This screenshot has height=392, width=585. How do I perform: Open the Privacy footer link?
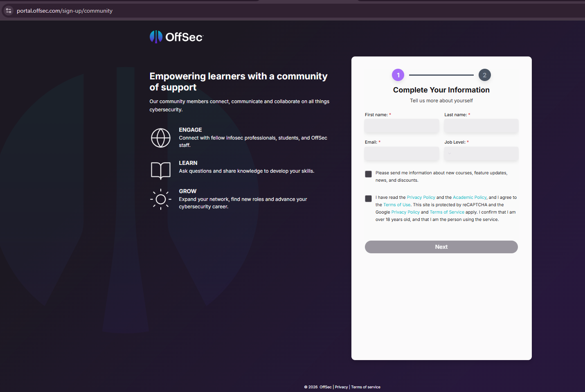click(341, 387)
